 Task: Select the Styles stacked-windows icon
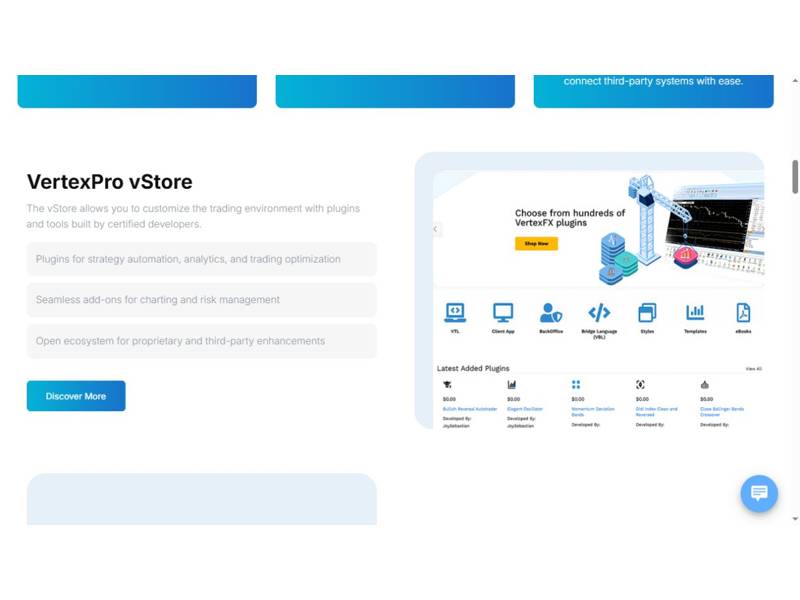coord(647,313)
